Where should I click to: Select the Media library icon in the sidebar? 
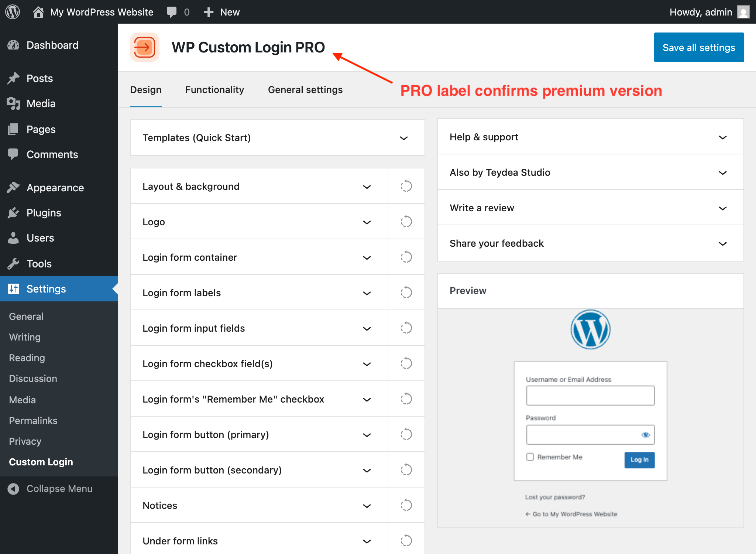pos(13,103)
